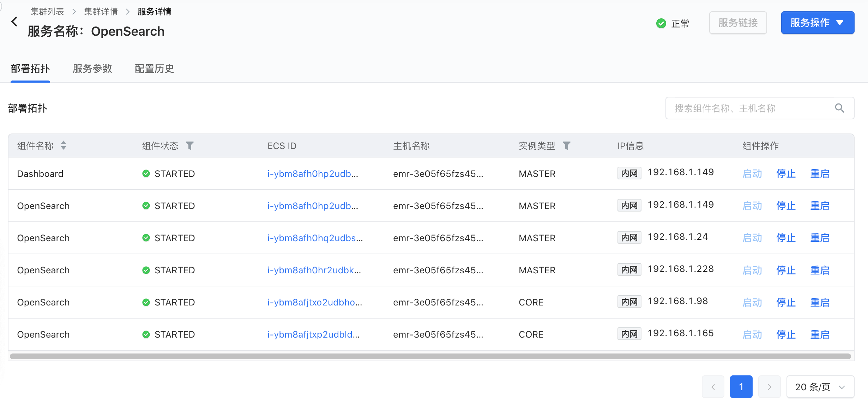The image size is (868, 416).
Task: Click the green status icon in the 192.168.1.165 row
Action: pos(146,334)
